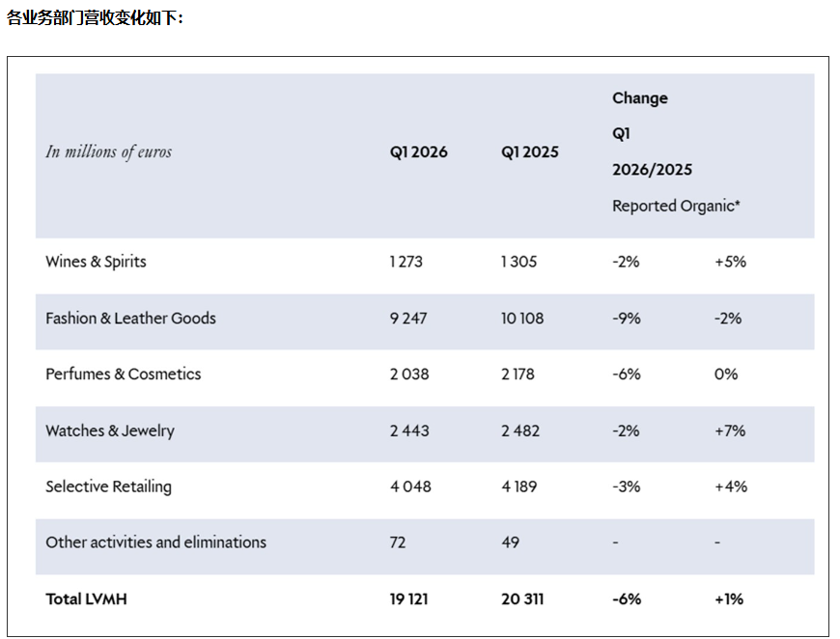Click the "Reported Organic*" subheader label
This screenshot has height=639, width=840.
click(x=676, y=206)
